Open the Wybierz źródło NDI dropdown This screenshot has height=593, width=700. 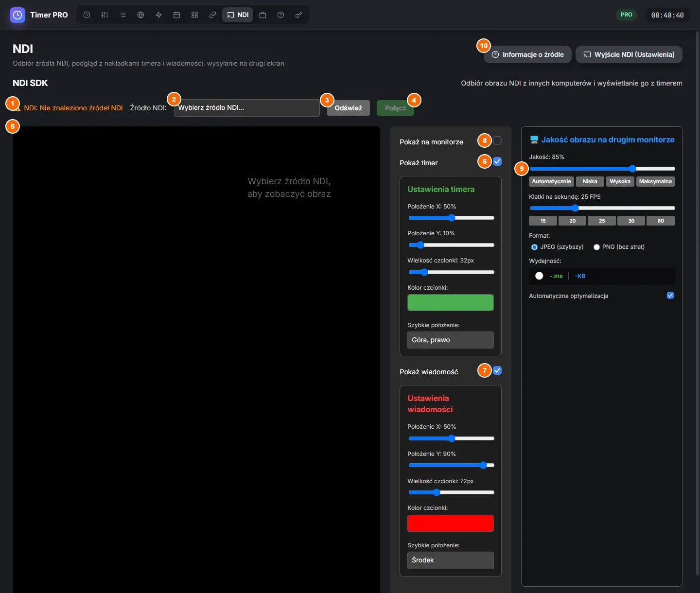(246, 108)
